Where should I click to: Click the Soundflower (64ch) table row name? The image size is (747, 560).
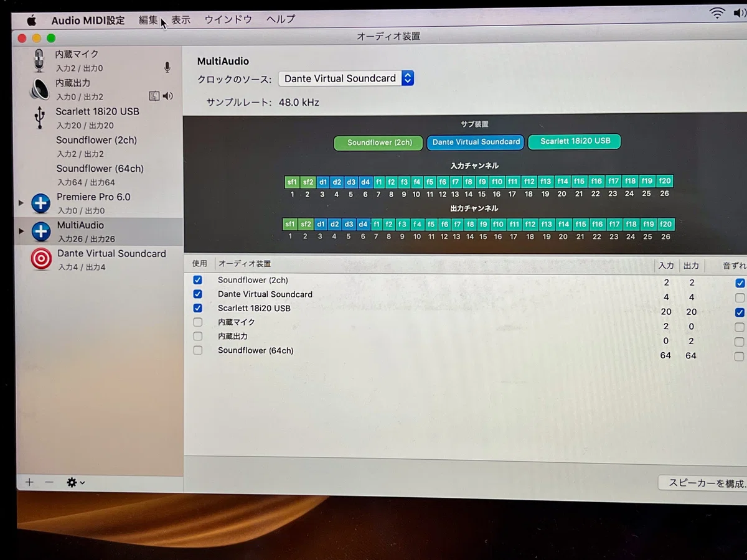(x=256, y=350)
